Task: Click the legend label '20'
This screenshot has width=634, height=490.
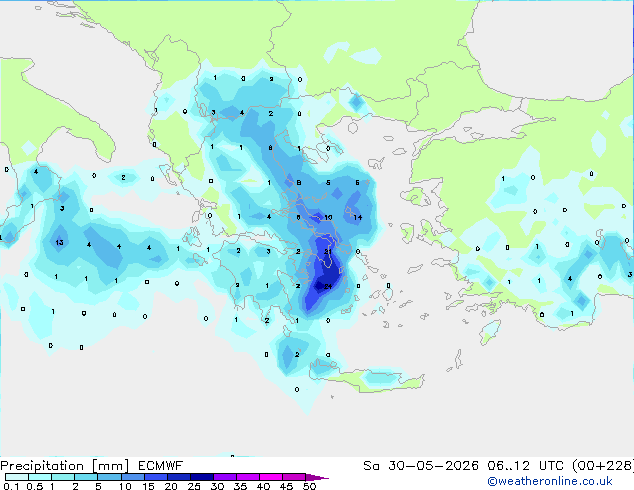Action: (171, 486)
